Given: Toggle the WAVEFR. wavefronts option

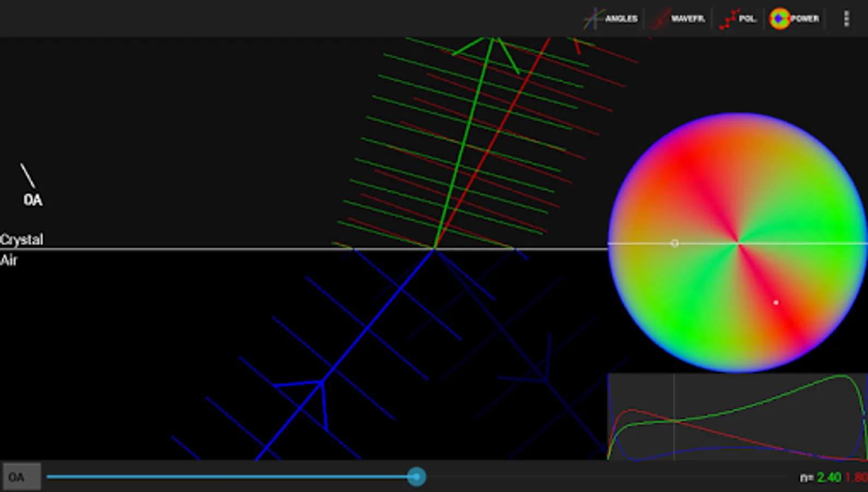Looking at the screenshot, I should [678, 19].
